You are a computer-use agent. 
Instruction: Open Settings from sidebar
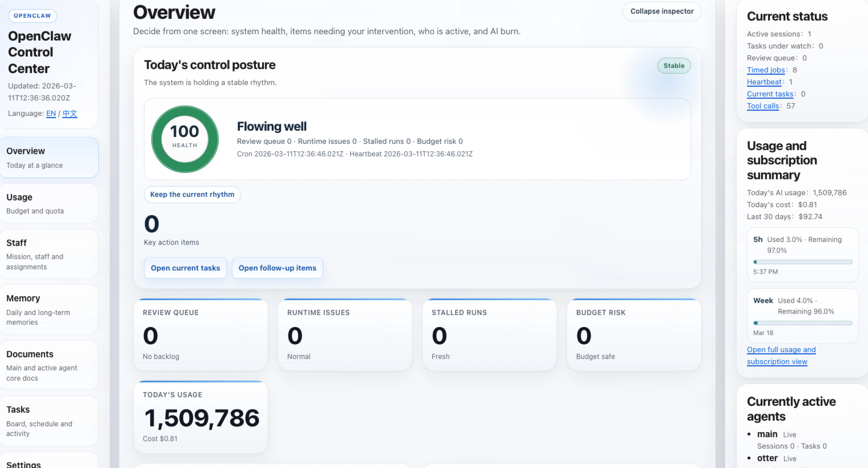tap(24, 464)
